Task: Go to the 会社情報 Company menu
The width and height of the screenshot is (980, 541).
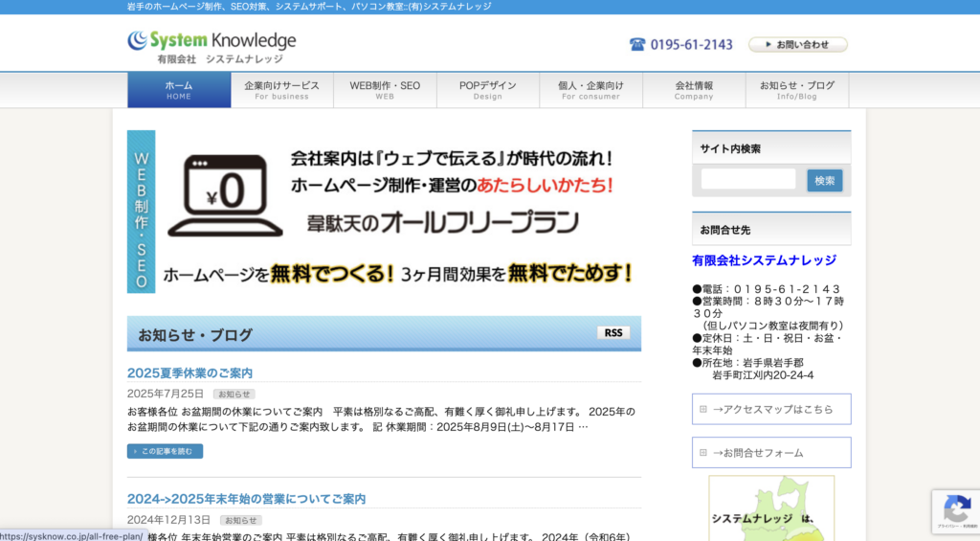Action: click(694, 90)
